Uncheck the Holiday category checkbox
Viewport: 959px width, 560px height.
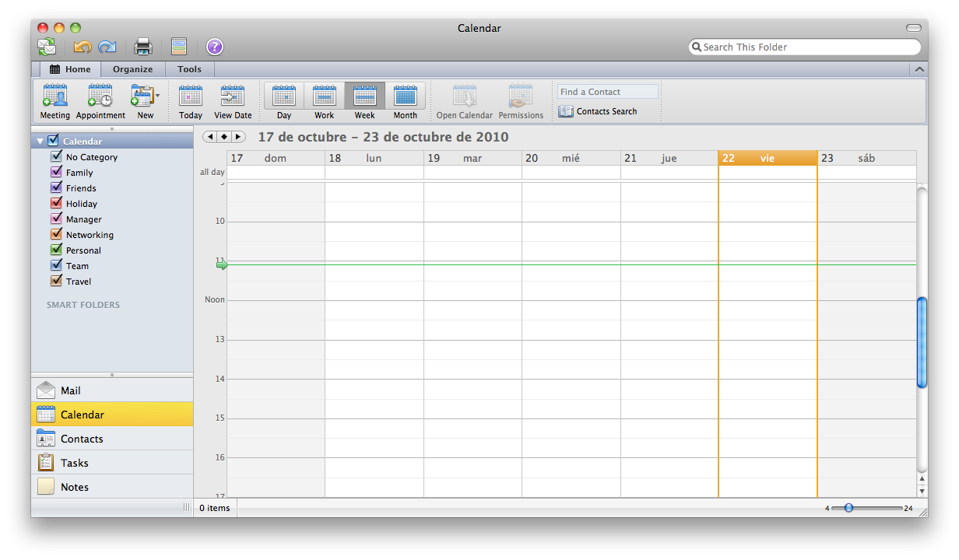[x=56, y=203]
